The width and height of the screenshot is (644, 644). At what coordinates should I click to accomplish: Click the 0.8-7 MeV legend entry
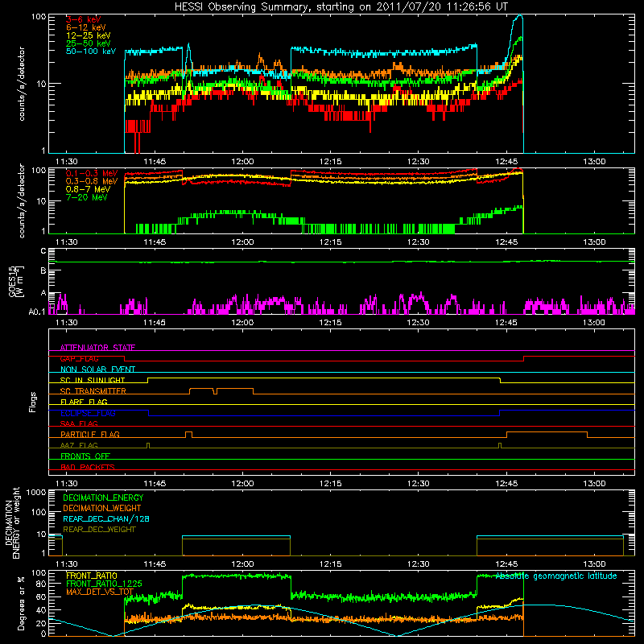[x=88, y=189]
